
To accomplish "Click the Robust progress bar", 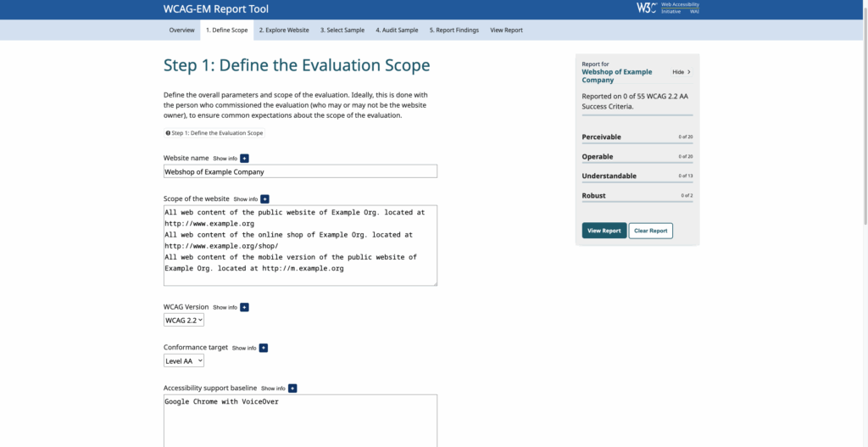I will 637,202.
